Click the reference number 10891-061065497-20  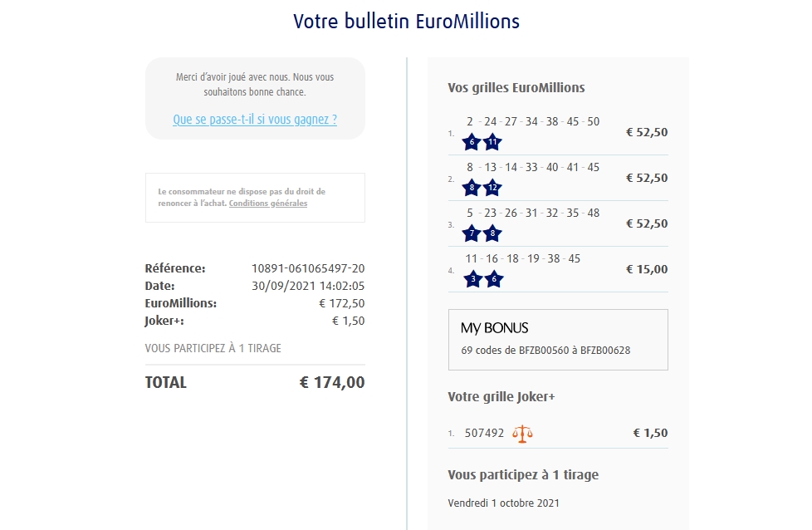tap(308, 268)
